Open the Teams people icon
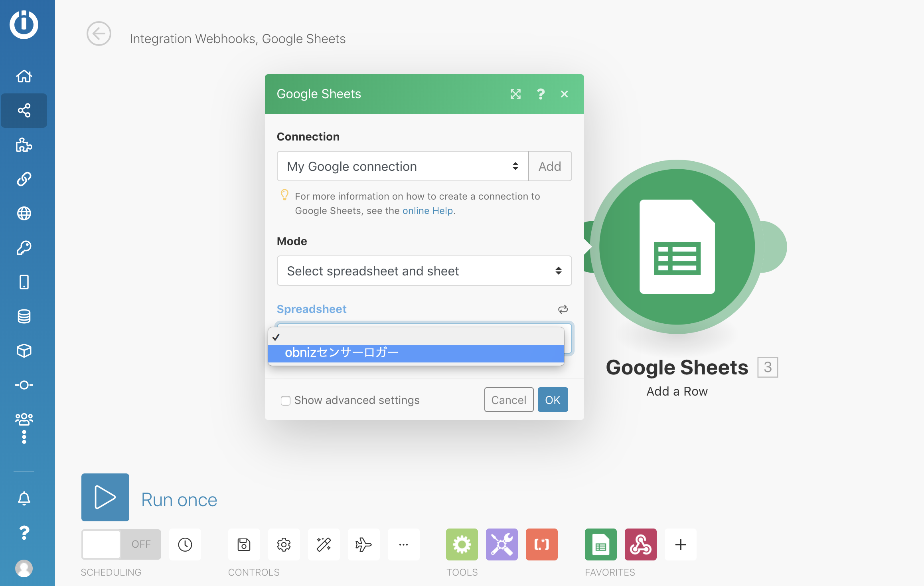This screenshot has width=924, height=586. tap(24, 419)
